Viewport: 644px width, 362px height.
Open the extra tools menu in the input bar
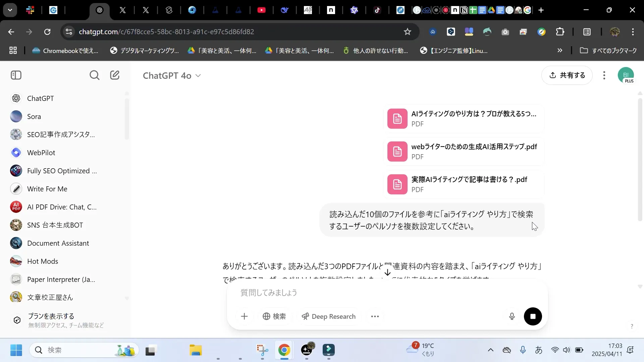pyautogui.click(x=375, y=316)
